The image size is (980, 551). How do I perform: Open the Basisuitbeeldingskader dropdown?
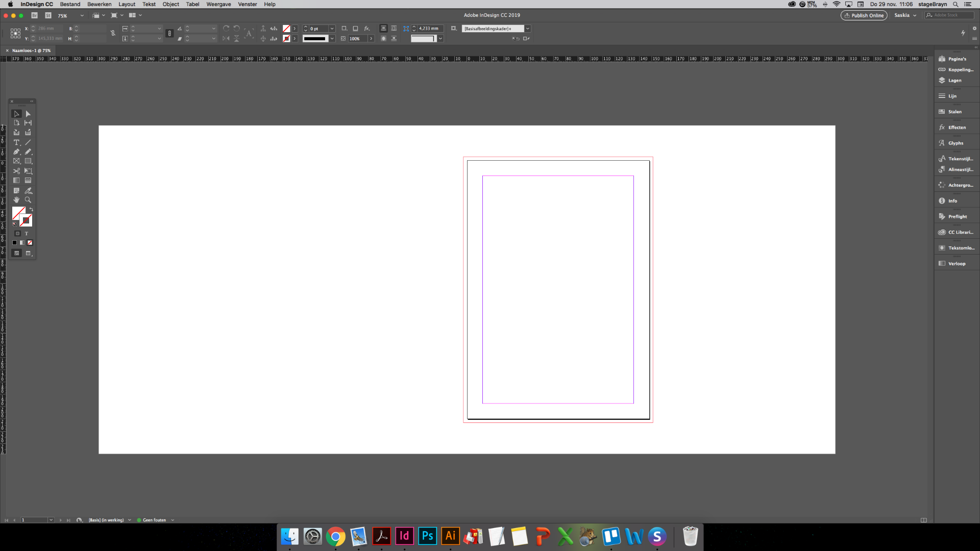[x=528, y=28]
